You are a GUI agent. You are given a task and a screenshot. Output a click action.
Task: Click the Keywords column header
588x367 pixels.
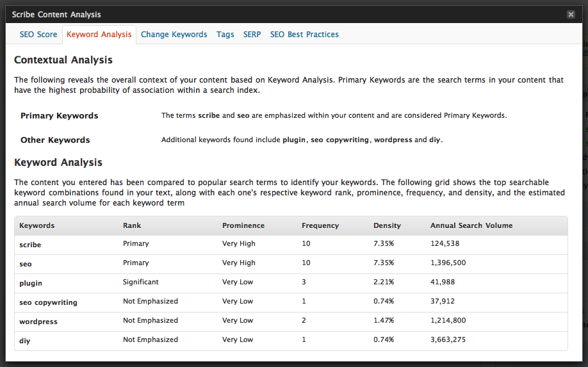coord(37,225)
